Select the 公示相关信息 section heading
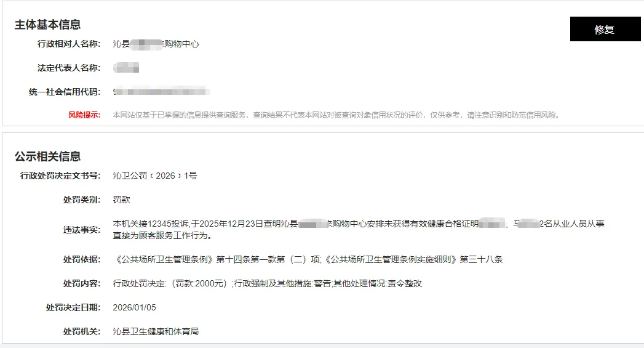The image size is (644, 348). tap(47, 156)
